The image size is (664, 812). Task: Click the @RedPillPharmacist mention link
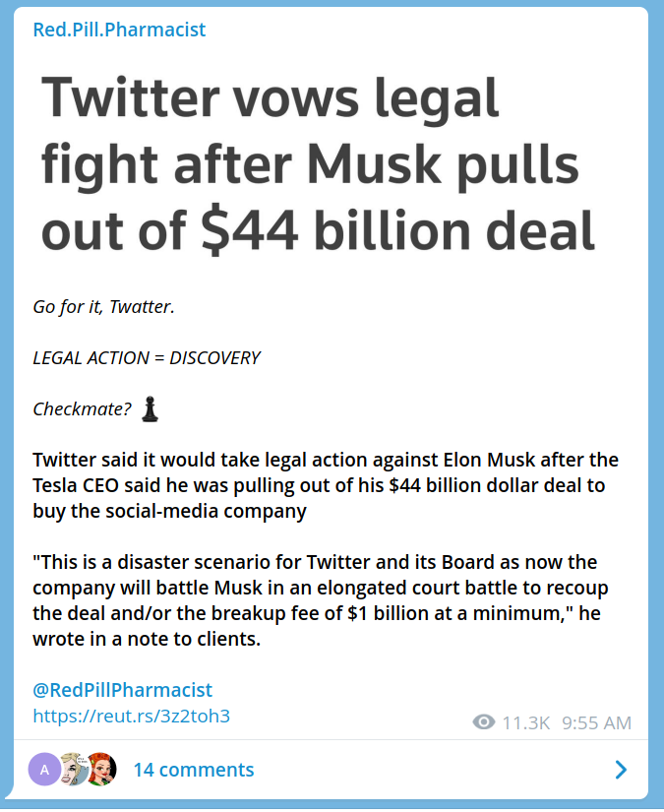(x=122, y=690)
